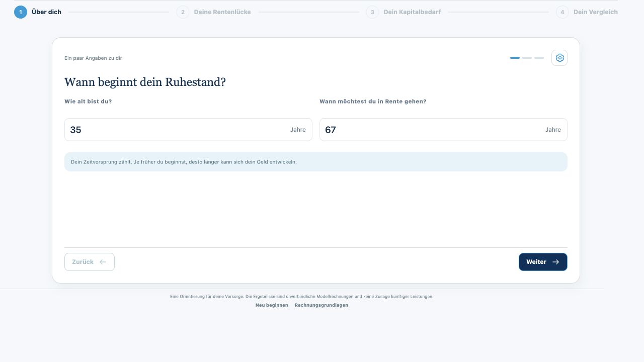This screenshot has height=362, width=644.
Task: Select step 3 Dein Kapitalbedarf
Action: [x=403, y=12]
